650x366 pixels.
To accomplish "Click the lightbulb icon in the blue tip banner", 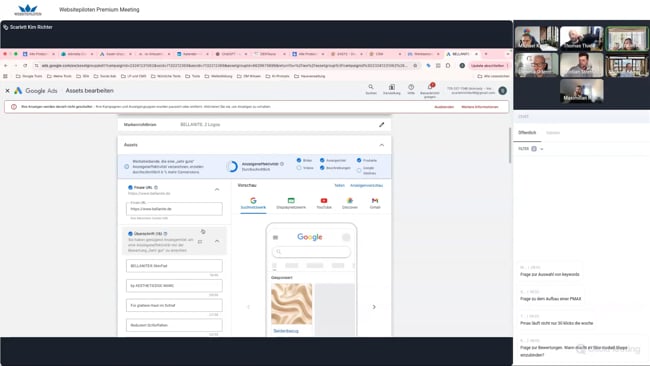I will click(126, 167).
